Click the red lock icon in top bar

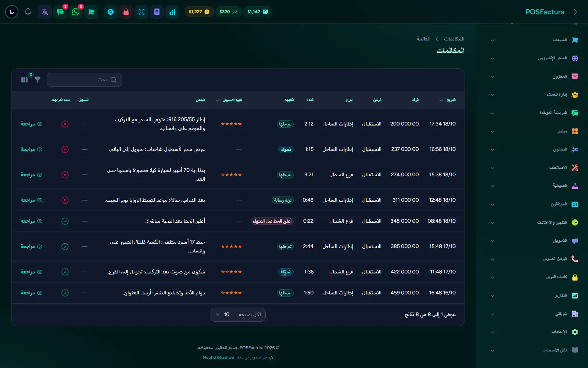click(126, 12)
